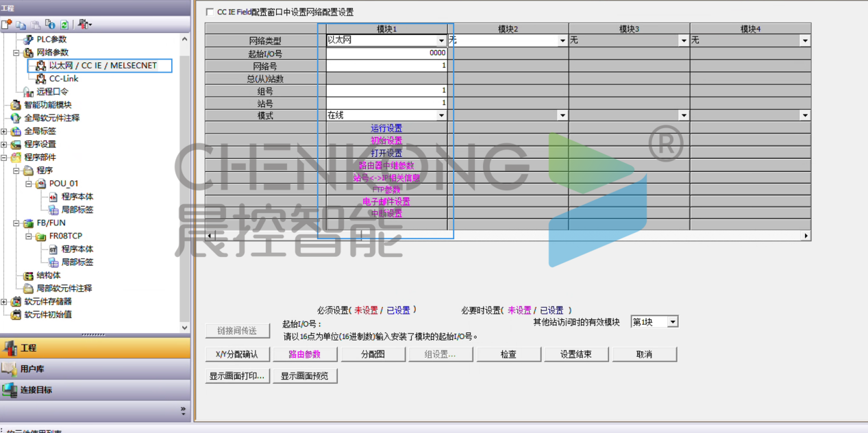This screenshot has width=868, height=433.
Task: Click the 结构体 icon in project tree
Action: [28, 275]
